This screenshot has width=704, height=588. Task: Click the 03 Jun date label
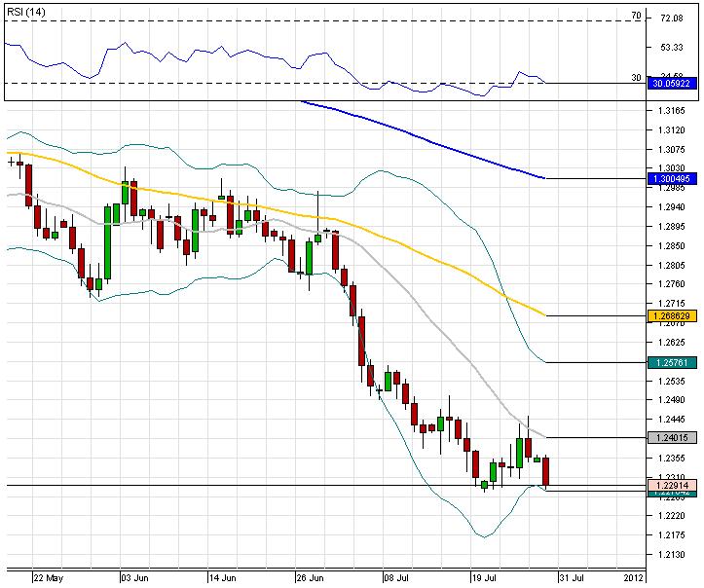133,577
